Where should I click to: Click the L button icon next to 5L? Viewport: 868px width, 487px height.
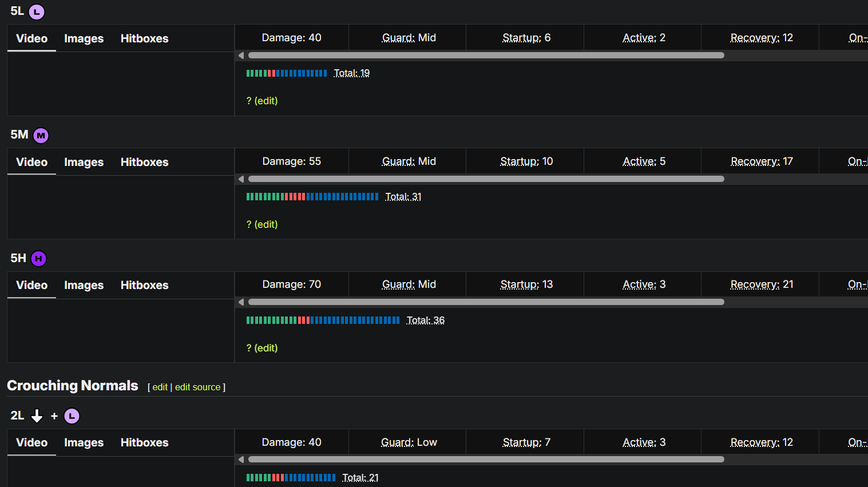coord(37,12)
